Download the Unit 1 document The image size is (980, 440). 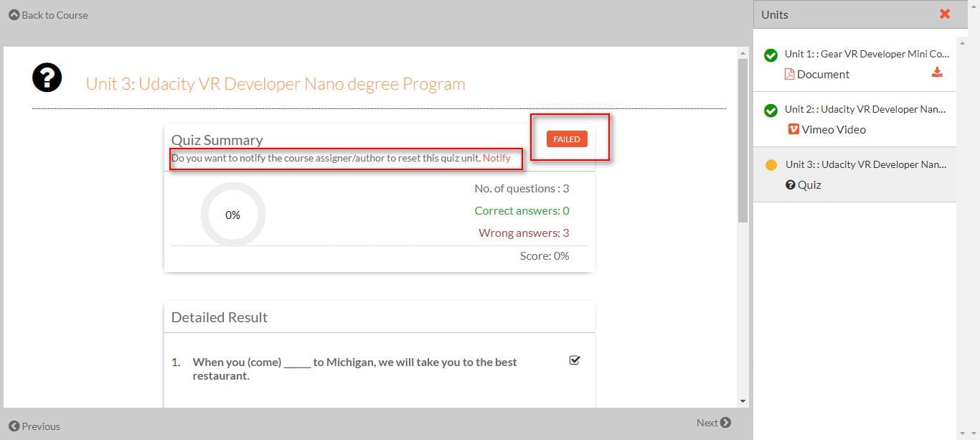[937, 72]
